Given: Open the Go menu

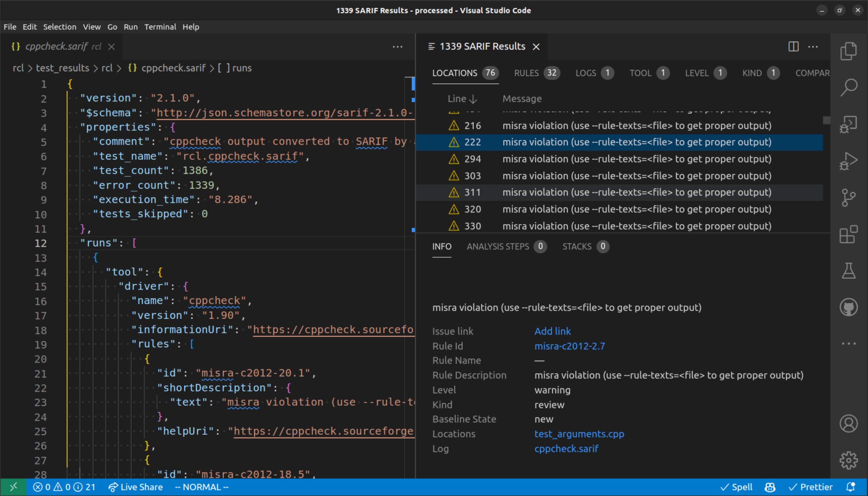Looking at the screenshot, I should point(112,27).
